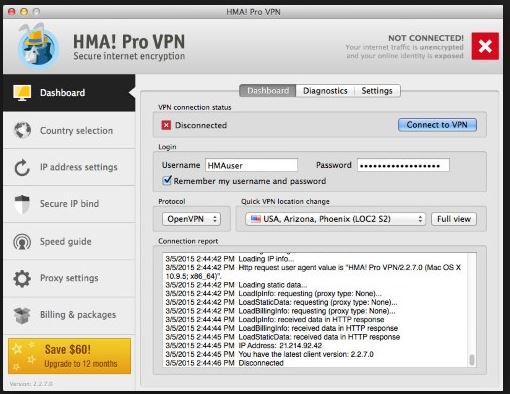The image size is (510, 394).
Task: Click the IP address settings refresh icon
Action: click(x=22, y=167)
